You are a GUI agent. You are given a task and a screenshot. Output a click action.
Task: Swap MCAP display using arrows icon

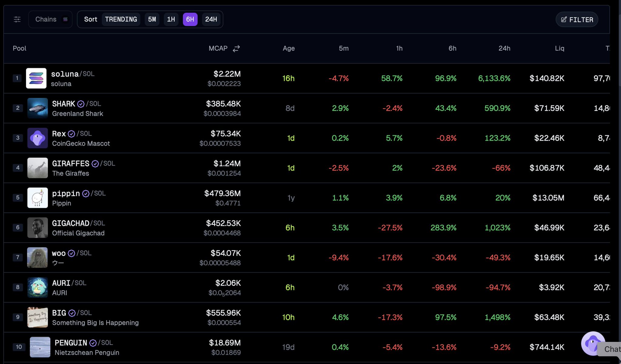(236, 48)
